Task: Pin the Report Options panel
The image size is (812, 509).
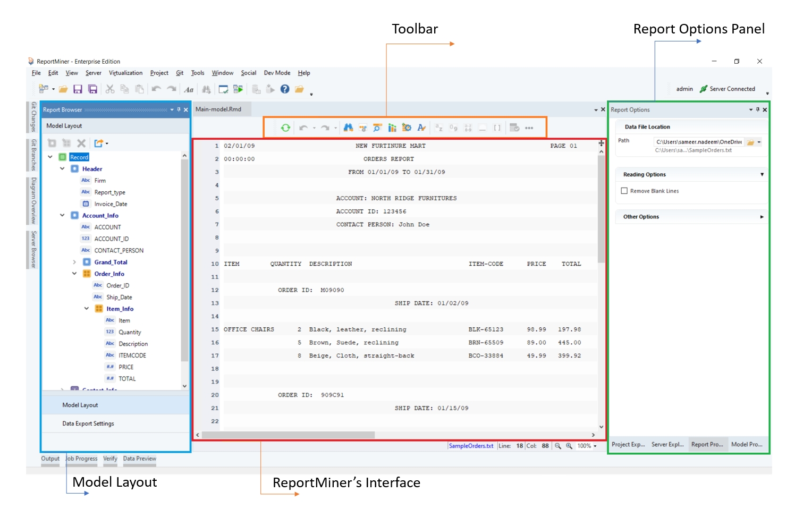Action: point(757,109)
